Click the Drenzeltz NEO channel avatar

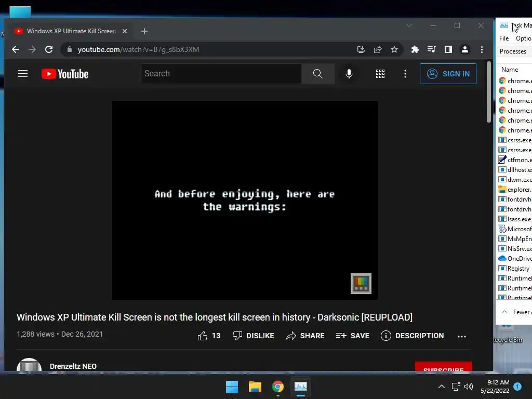pyautogui.click(x=29, y=365)
